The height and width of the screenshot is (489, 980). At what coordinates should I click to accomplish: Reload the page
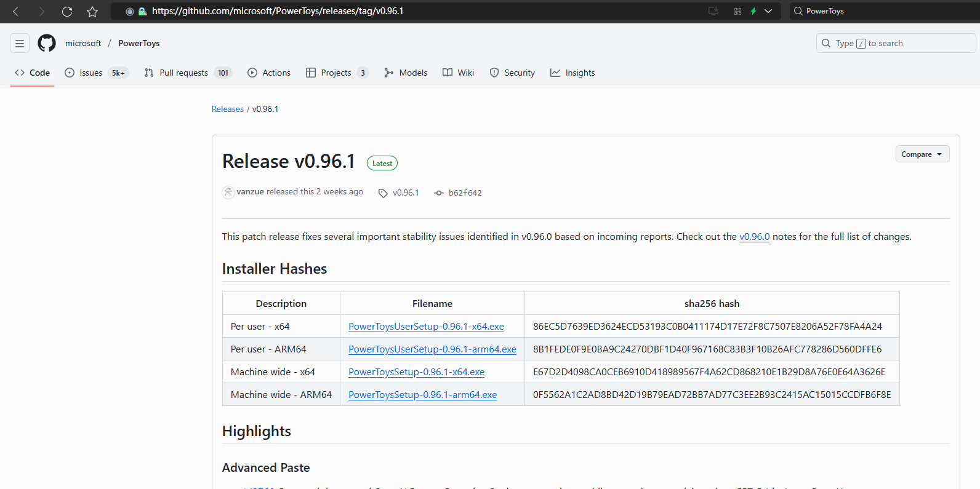(x=67, y=11)
